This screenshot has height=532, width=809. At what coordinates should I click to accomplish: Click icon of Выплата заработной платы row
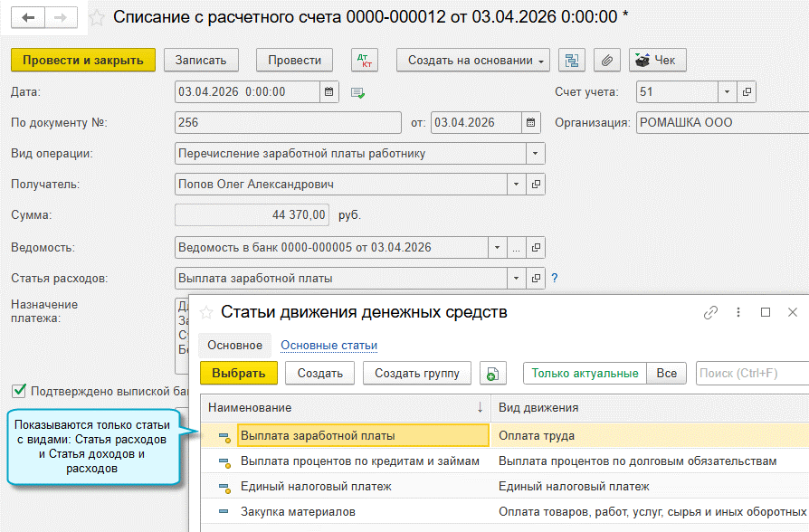point(224,436)
